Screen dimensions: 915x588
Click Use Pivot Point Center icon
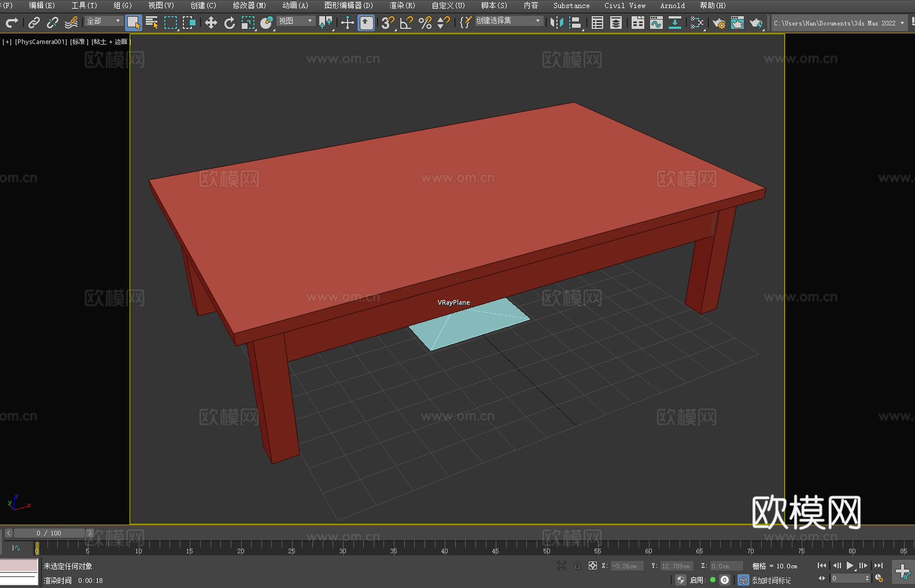pyautogui.click(x=326, y=23)
